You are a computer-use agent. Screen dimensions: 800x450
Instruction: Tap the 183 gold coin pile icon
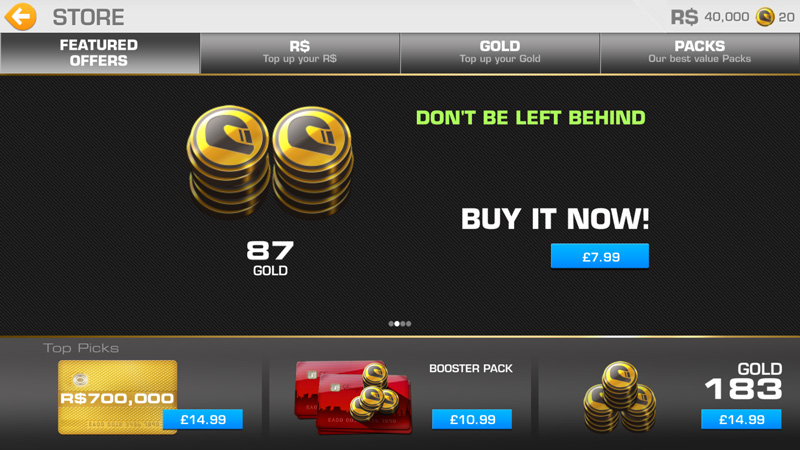620,396
